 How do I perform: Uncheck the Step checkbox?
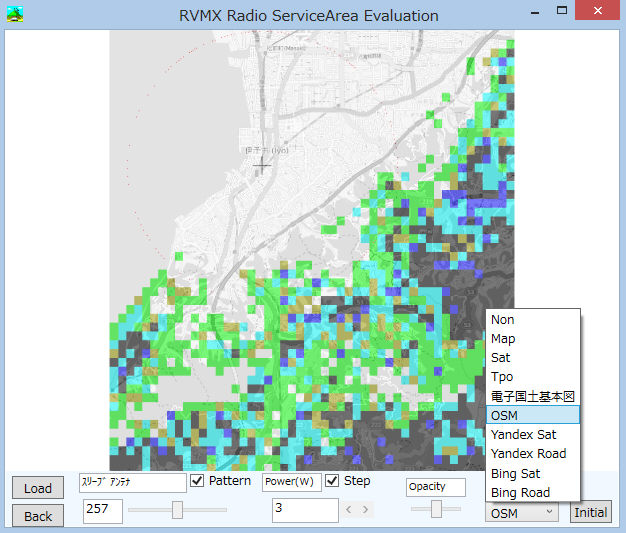[x=332, y=482]
